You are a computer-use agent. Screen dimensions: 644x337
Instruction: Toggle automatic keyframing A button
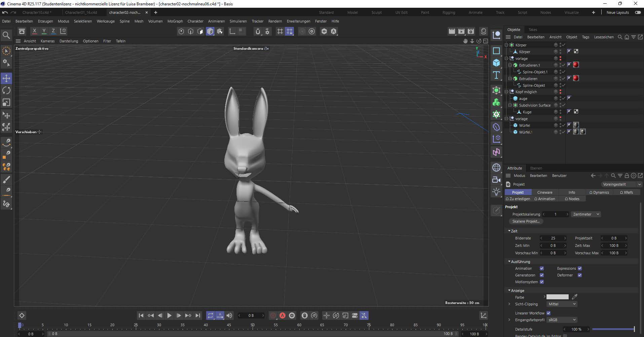point(282,315)
